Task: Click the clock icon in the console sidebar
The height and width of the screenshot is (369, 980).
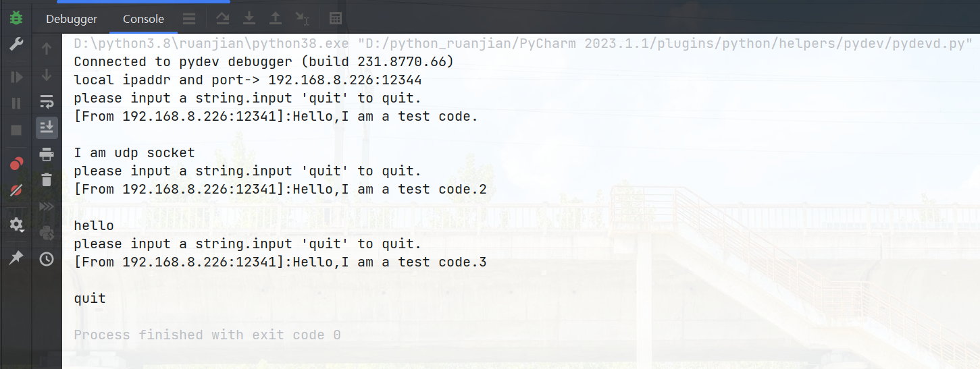Action: click(x=47, y=258)
